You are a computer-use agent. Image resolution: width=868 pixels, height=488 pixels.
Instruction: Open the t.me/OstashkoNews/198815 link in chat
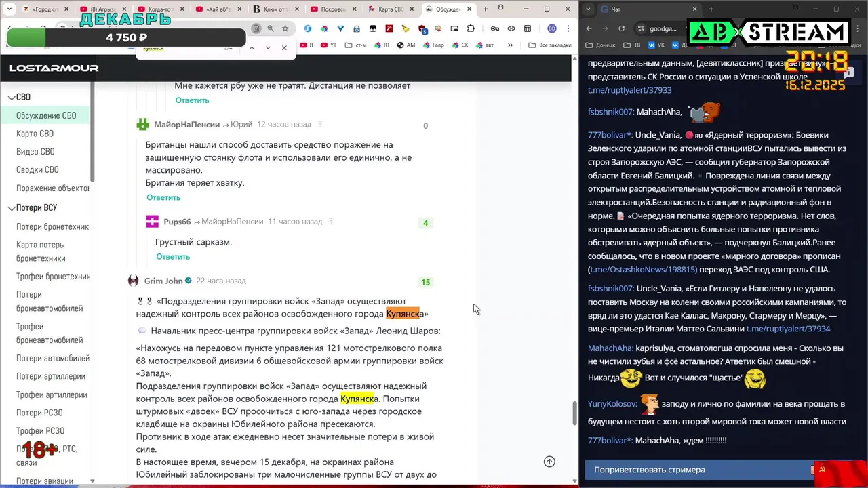[644, 270]
